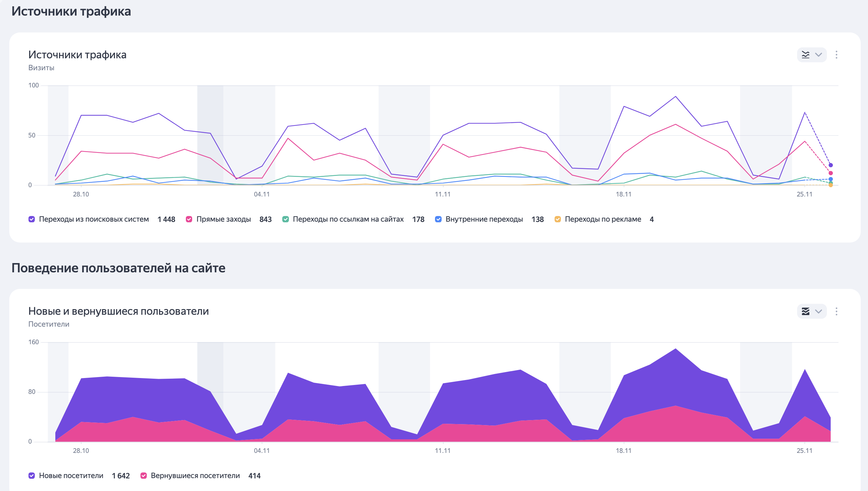868x491 pixels.
Task: Expand chart type dropdown for new/returning users
Action: click(818, 311)
